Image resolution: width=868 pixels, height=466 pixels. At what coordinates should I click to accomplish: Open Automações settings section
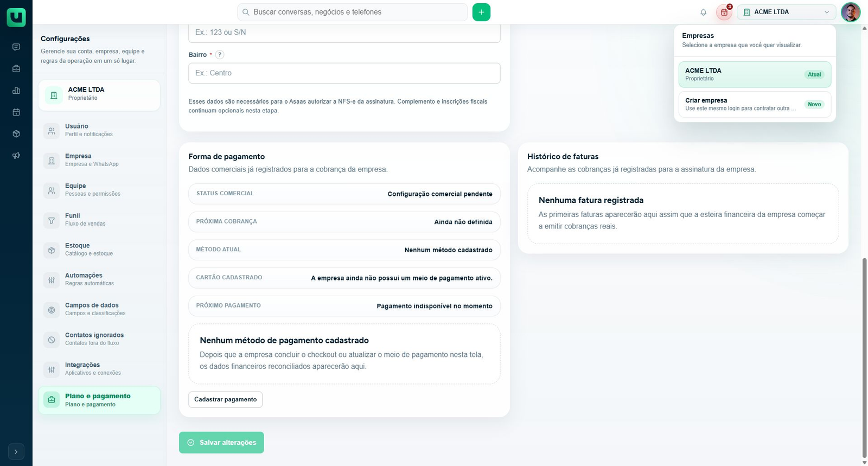tap(99, 280)
